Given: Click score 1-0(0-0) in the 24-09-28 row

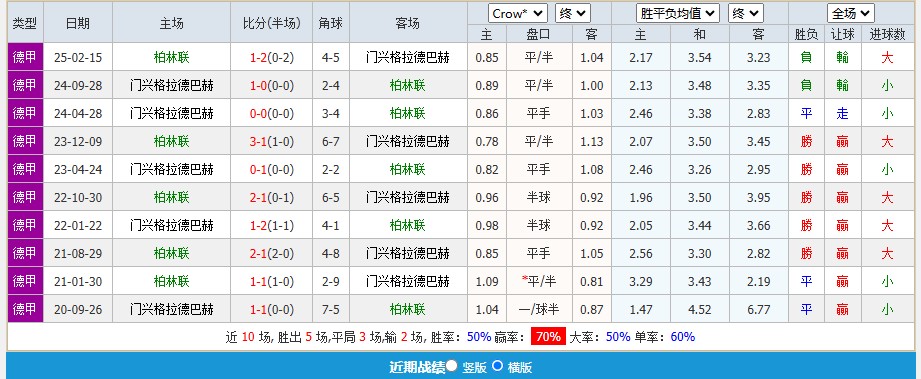Looking at the screenshot, I should coord(271,86).
